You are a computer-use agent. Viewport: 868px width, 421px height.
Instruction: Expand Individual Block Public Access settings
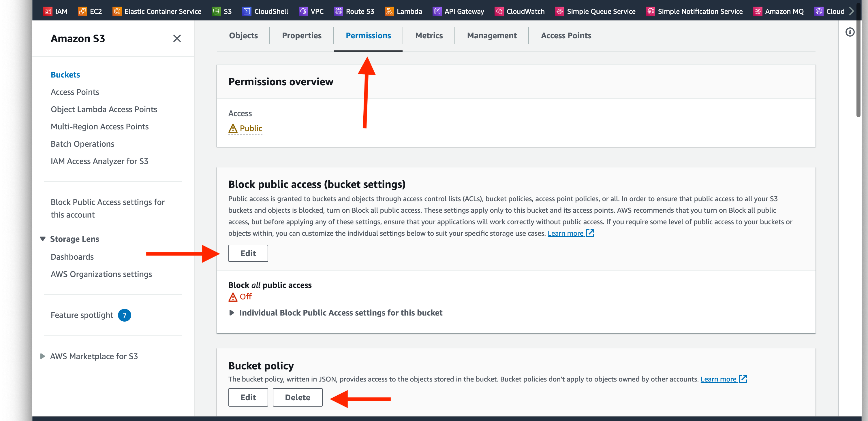pos(232,313)
